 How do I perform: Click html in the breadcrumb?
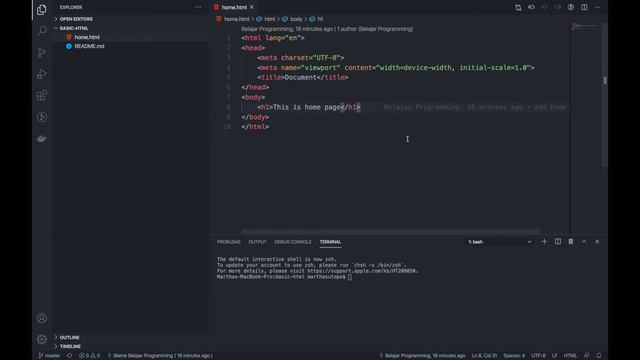click(x=269, y=19)
